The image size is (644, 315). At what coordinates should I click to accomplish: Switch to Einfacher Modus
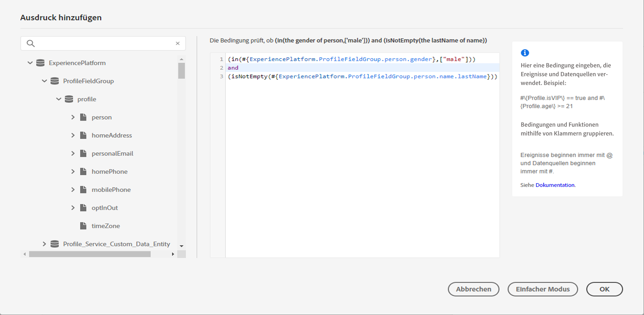point(543,289)
